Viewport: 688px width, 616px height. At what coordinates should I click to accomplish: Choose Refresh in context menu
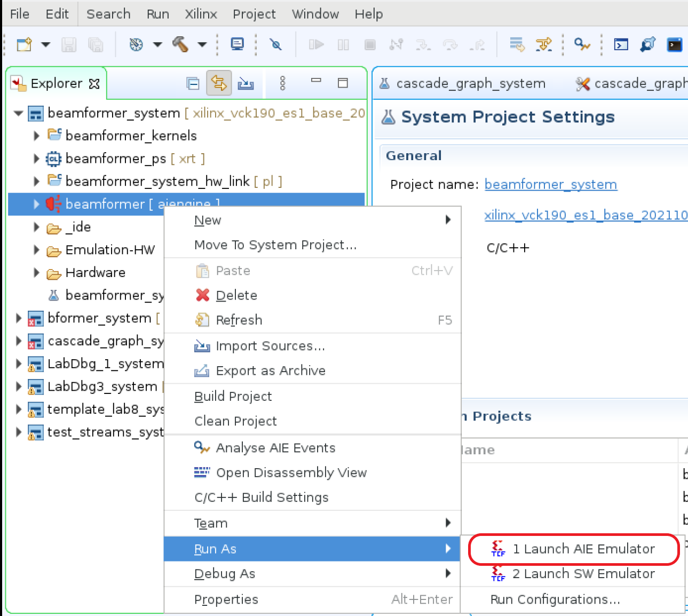tap(312, 320)
